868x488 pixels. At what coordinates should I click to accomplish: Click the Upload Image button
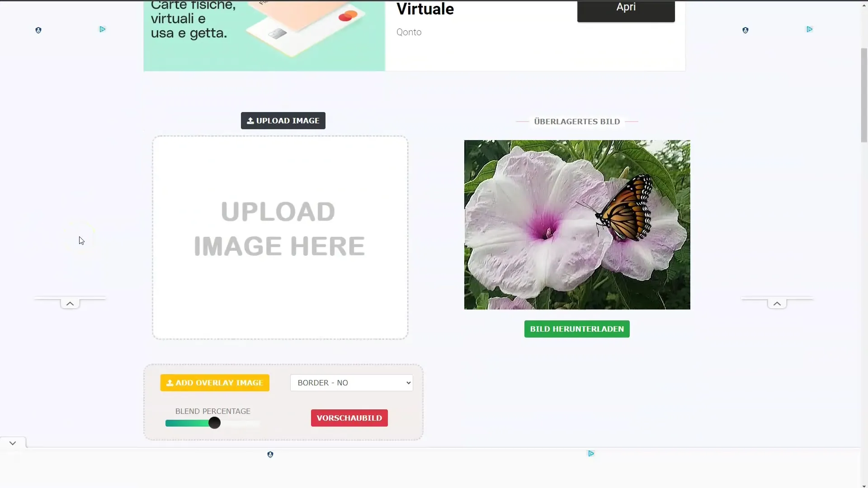(283, 120)
